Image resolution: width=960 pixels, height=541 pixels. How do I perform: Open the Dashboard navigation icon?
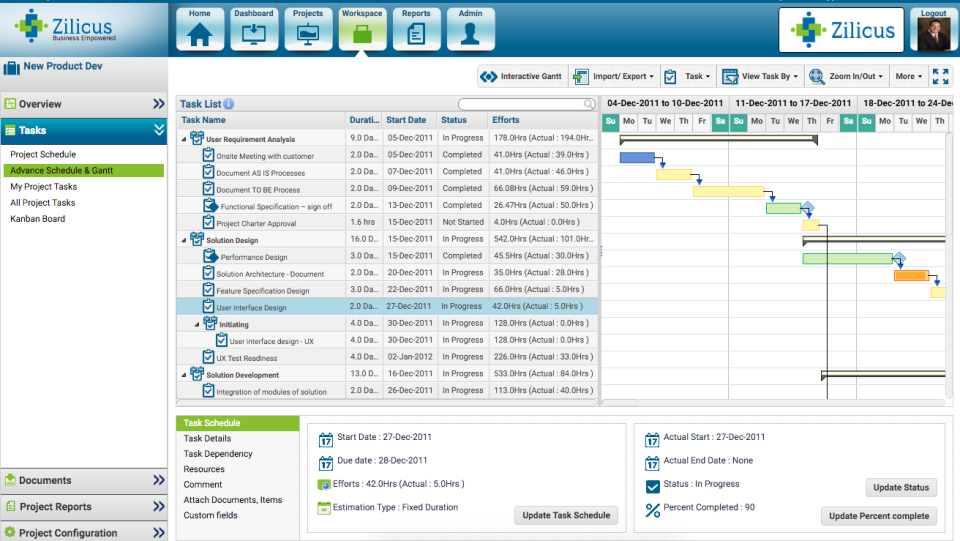pyautogui.click(x=253, y=29)
